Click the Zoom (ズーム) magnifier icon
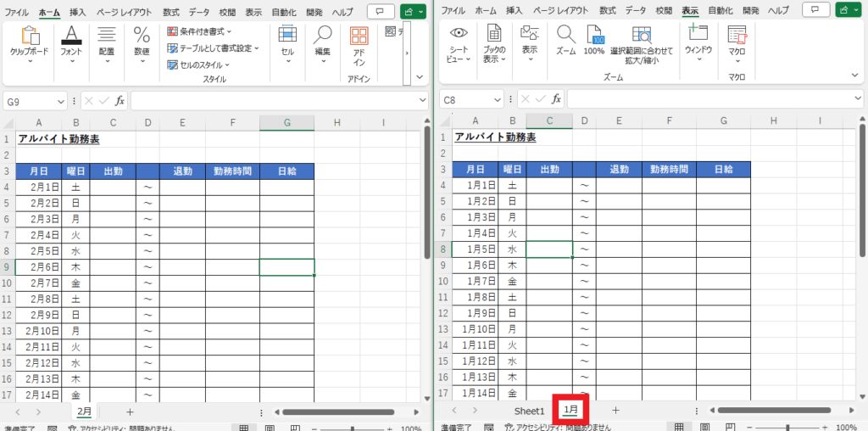Viewport: 868px width, 431px height. pyautogui.click(x=565, y=40)
